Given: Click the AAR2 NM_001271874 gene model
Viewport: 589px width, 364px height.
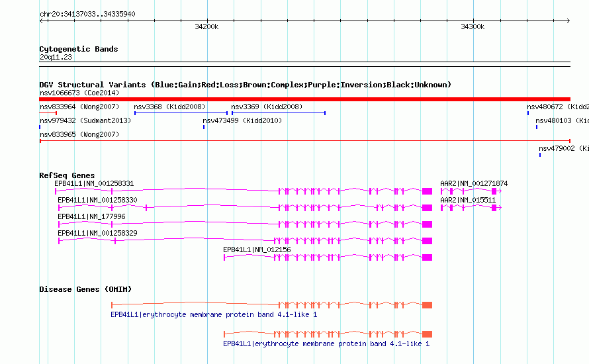Looking at the screenshot, I should click(471, 191).
